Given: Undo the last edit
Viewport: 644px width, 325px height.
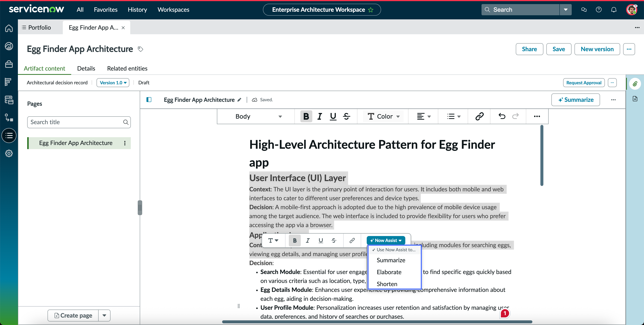Looking at the screenshot, I should [502, 116].
